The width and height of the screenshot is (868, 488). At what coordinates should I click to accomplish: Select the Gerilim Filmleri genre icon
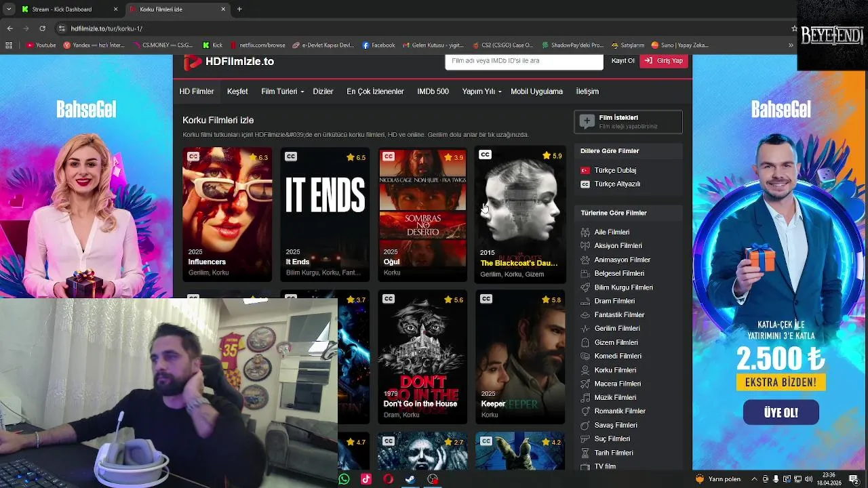[585, 329]
